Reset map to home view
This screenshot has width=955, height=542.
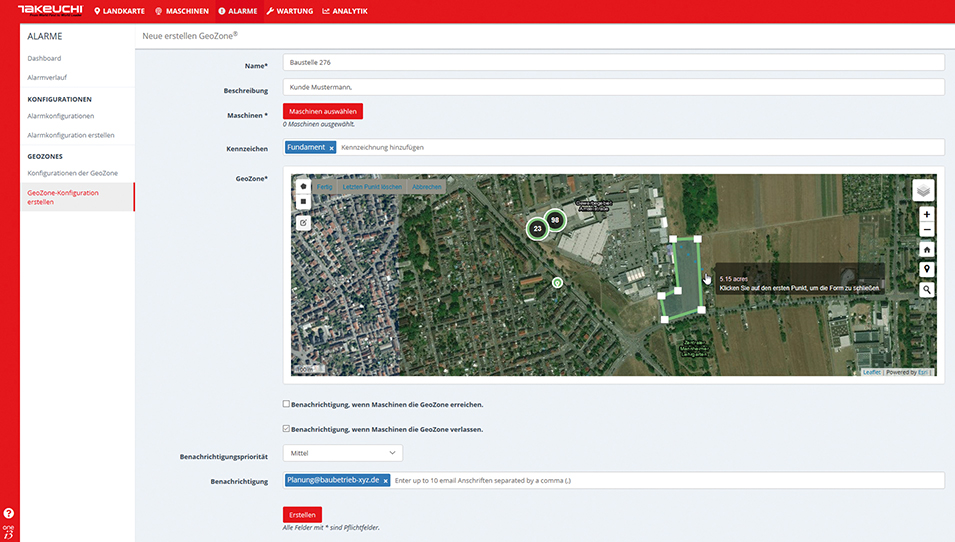click(927, 249)
